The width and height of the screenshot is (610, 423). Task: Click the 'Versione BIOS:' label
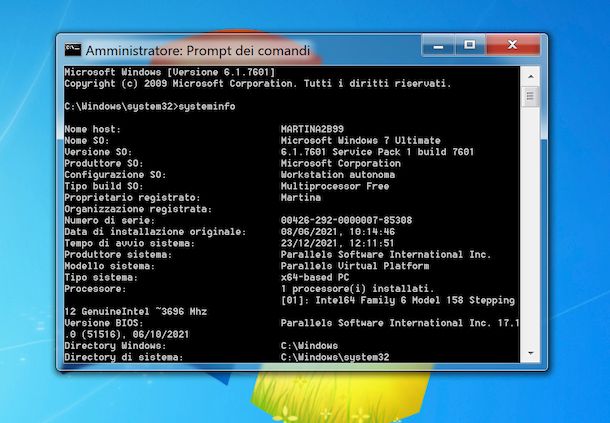click(104, 323)
